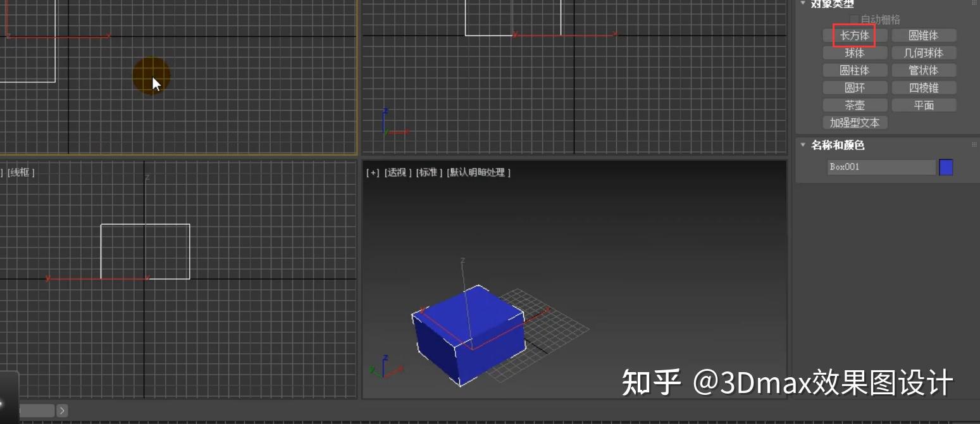Select the 管状体 (Tube) primitive
Screen dimensions: 980x424
(924, 70)
